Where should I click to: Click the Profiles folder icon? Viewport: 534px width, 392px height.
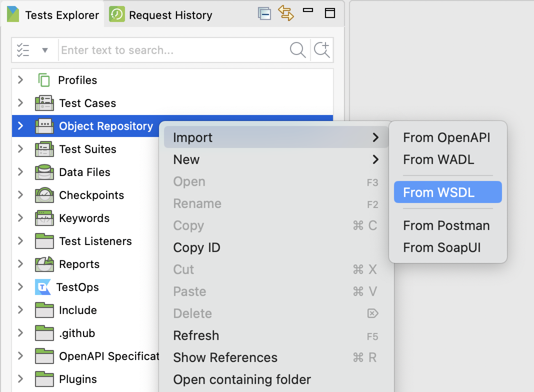(x=44, y=80)
